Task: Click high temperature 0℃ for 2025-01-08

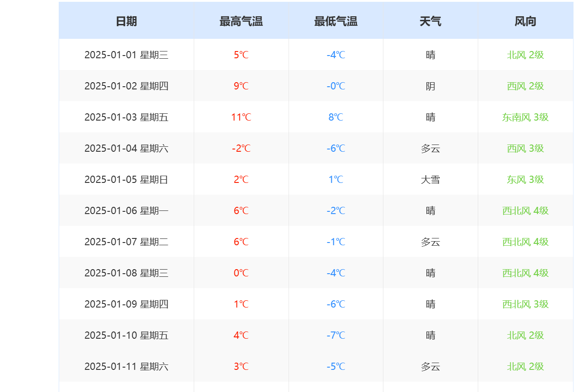Action: click(x=241, y=273)
